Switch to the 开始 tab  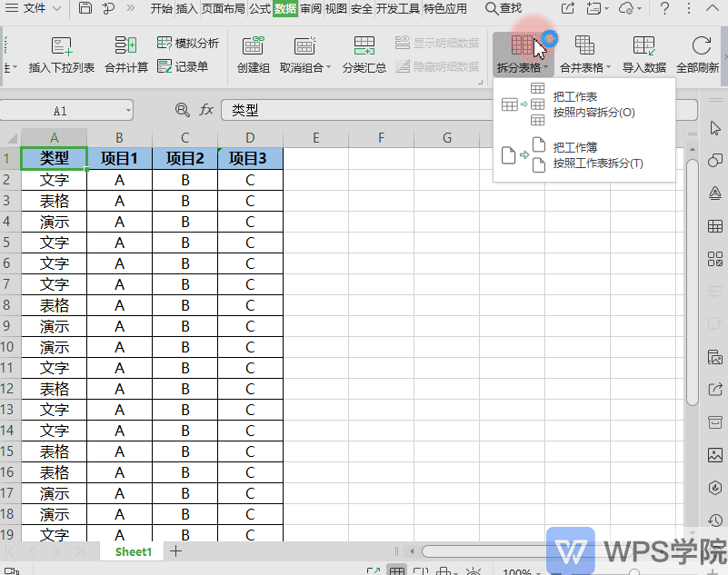[x=162, y=8]
